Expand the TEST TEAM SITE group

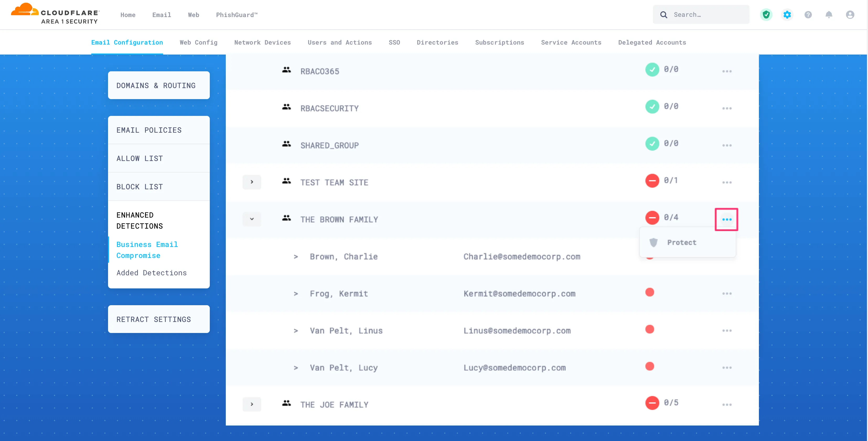click(x=252, y=182)
